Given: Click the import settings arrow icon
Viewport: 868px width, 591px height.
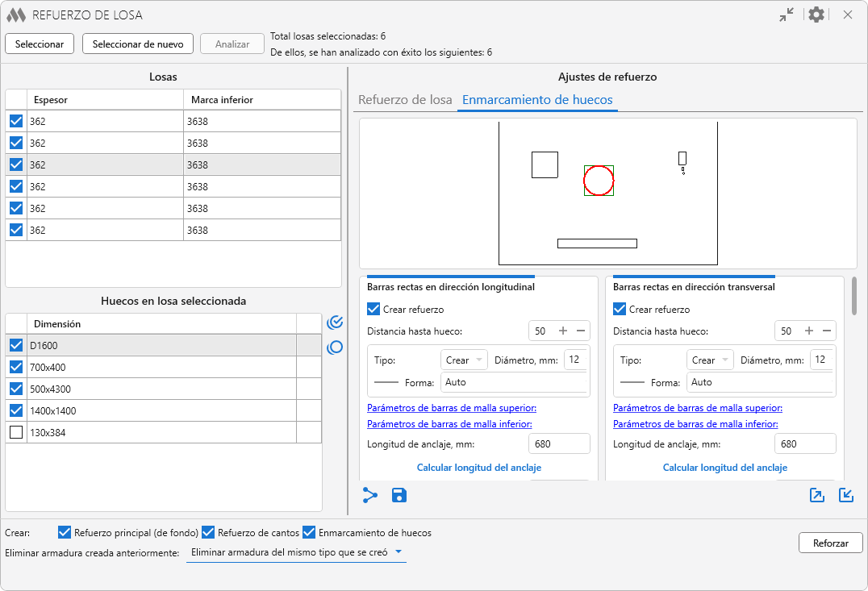Looking at the screenshot, I should [x=846, y=495].
